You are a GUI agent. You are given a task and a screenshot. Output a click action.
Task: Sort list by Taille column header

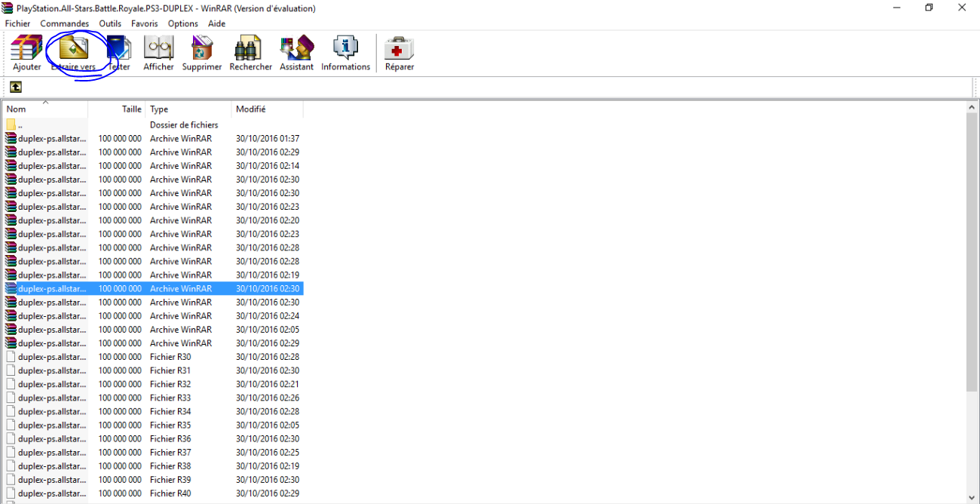[117, 109]
